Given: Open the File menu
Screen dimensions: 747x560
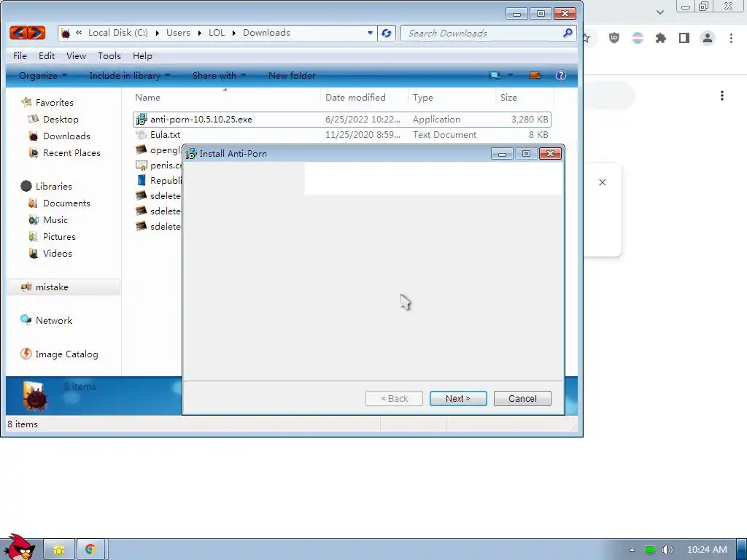Looking at the screenshot, I should 20,55.
